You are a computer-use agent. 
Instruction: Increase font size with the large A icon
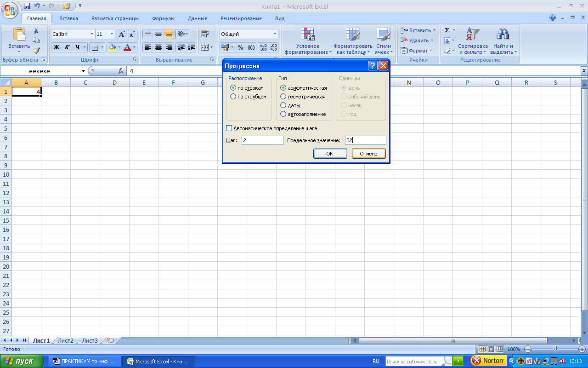(122, 34)
